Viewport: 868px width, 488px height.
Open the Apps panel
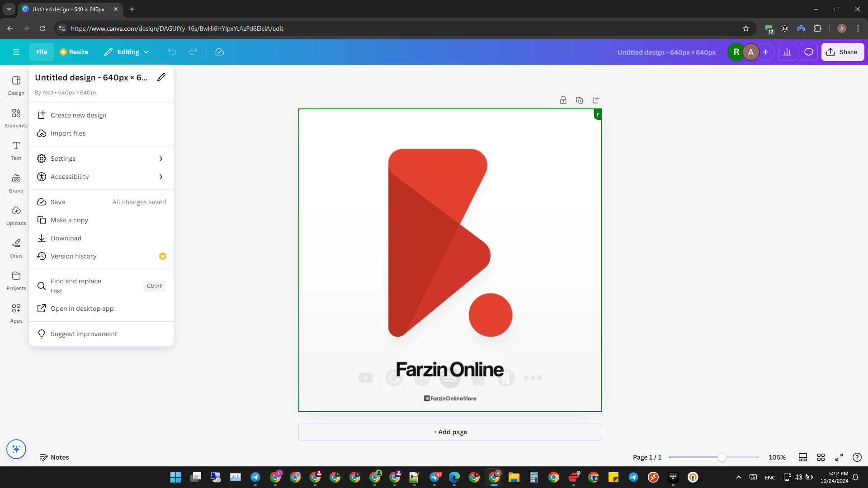pos(16,313)
